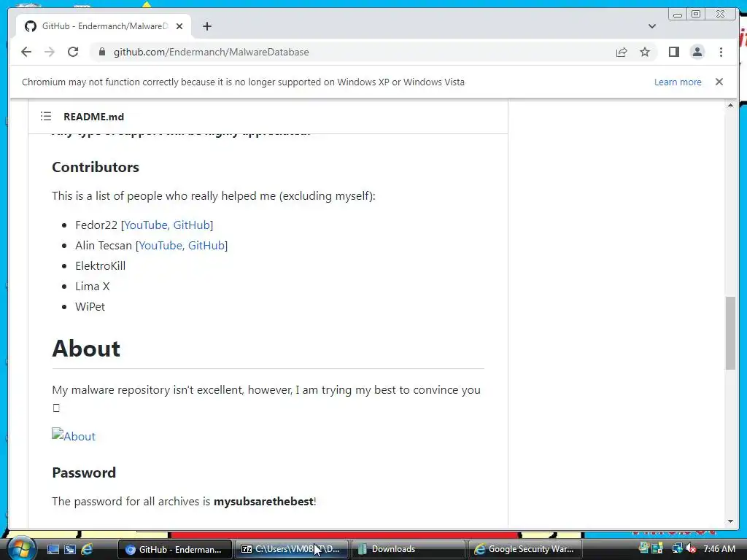Go back to the previous page
747x560 pixels.
[x=26, y=52]
